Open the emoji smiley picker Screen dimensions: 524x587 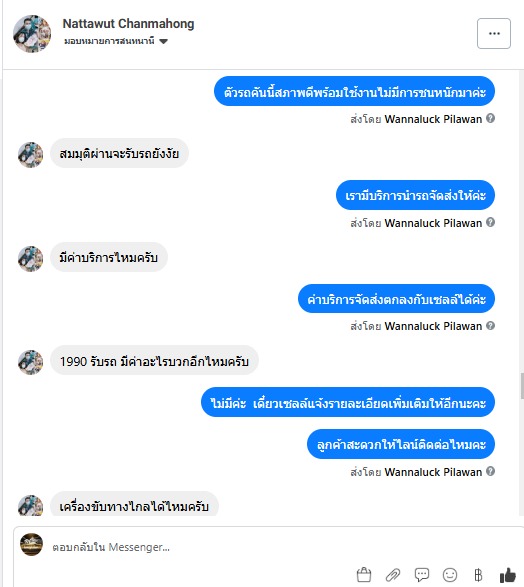[450, 575]
